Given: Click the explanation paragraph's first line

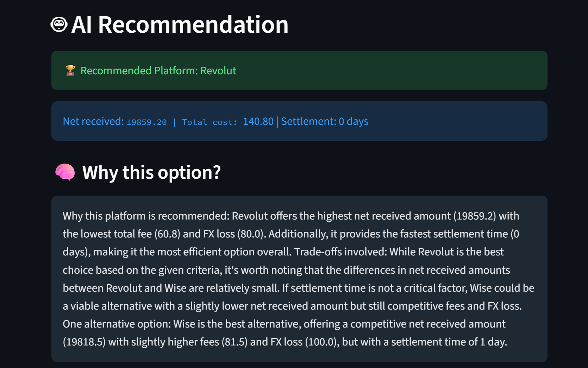Looking at the screenshot, I should pos(291,216).
